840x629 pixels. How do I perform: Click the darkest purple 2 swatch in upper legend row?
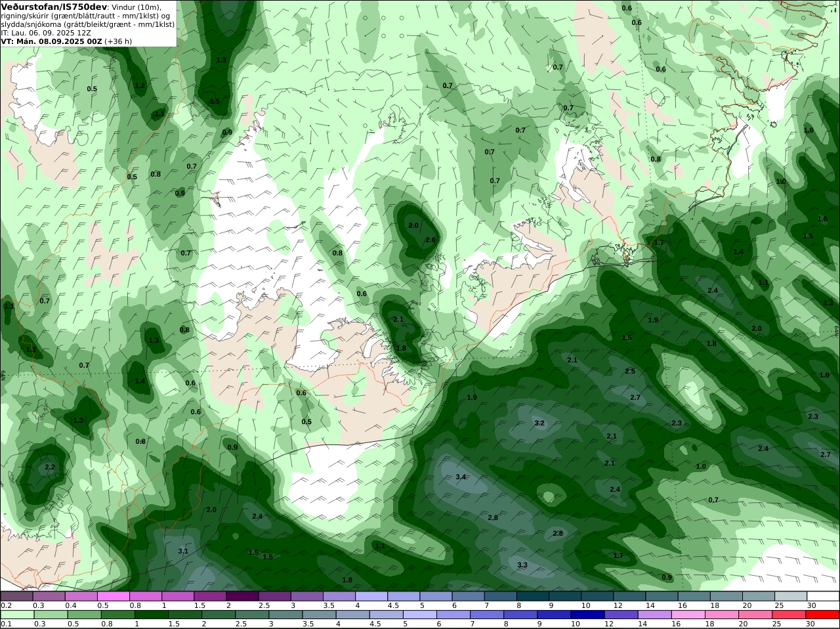(x=242, y=596)
